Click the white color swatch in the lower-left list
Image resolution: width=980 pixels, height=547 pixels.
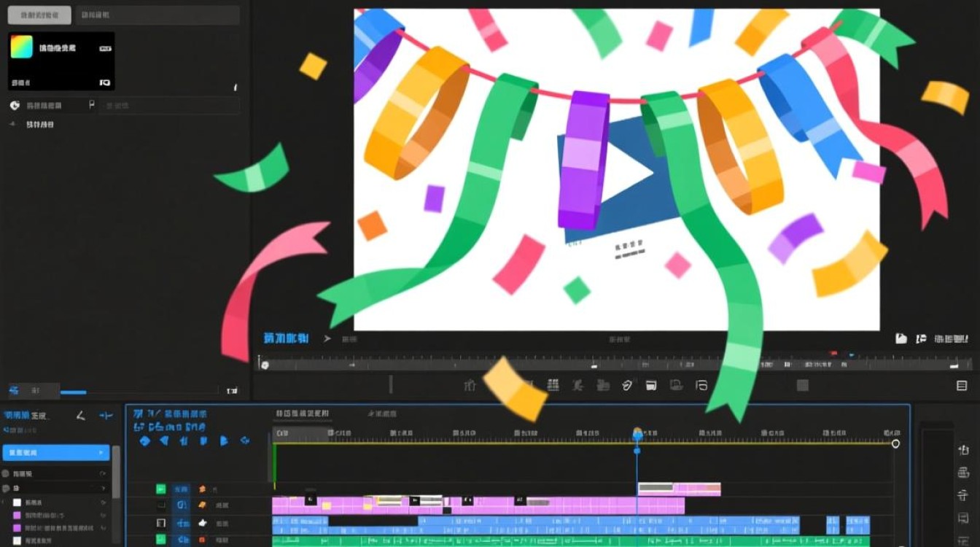pyautogui.click(x=17, y=503)
